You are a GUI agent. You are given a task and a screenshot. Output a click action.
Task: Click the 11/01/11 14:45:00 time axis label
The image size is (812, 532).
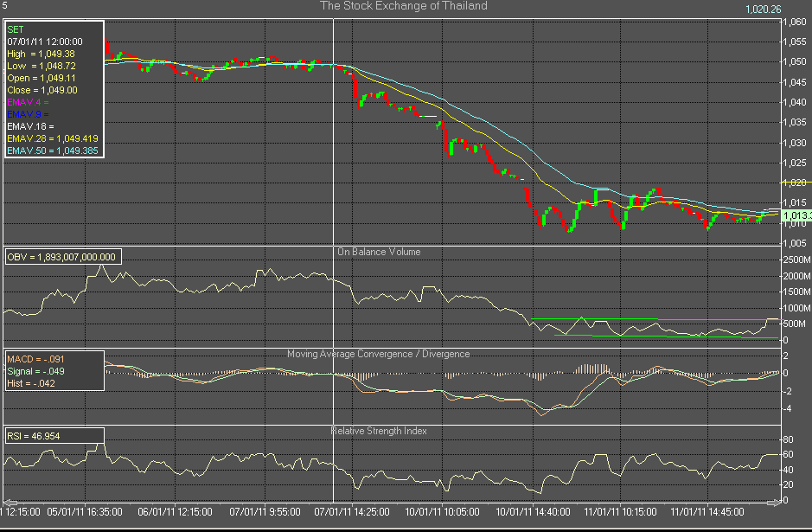(707, 512)
